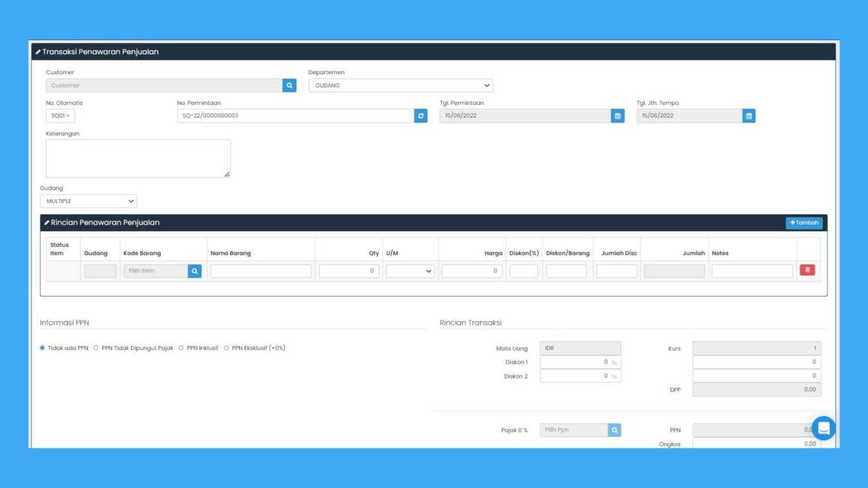Open the U/M unit dropdown

[x=410, y=271]
